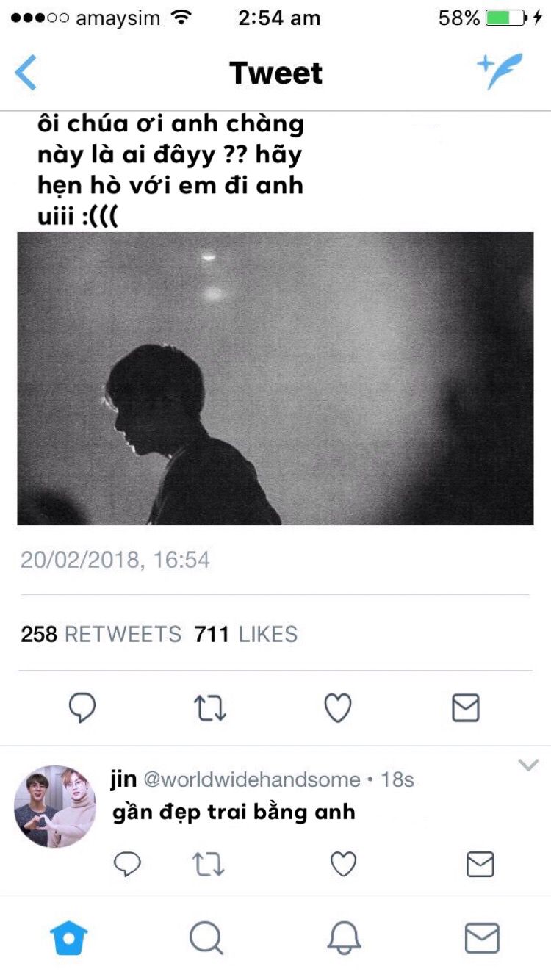
Task: Send jin's reply via message envelope
Action: [480, 865]
